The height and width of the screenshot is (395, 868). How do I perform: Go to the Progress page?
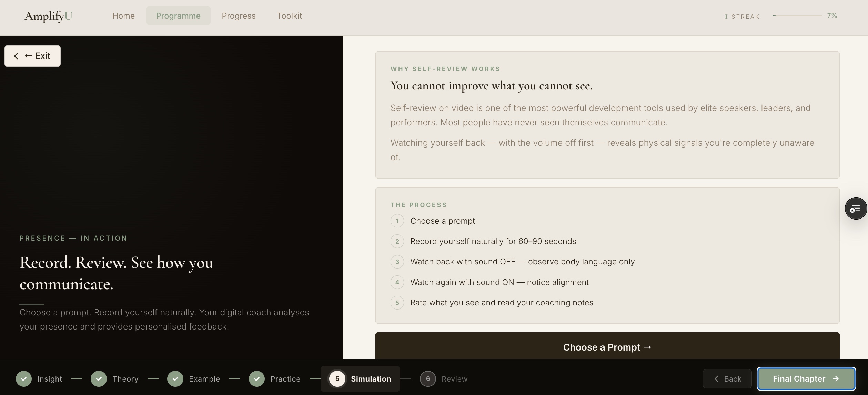pos(239,16)
